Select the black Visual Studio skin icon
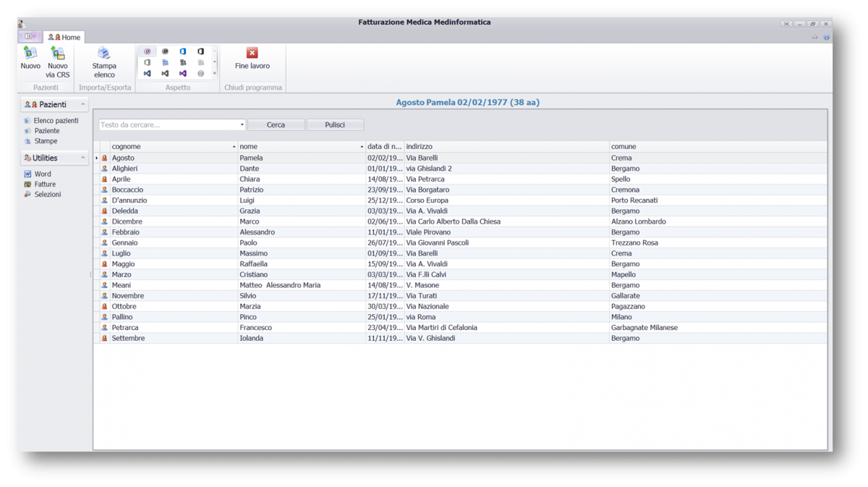This screenshot has width=868, height=487. point(165,73)
